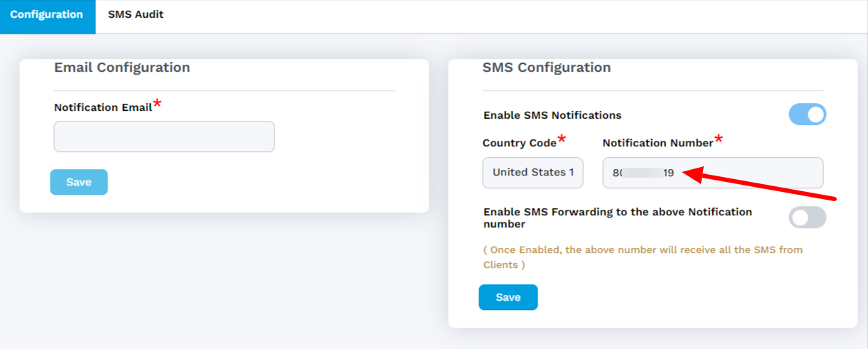The image size is (868, 349).
Task: Click the SMS Configuration heading
Action: tap(547, 68)
